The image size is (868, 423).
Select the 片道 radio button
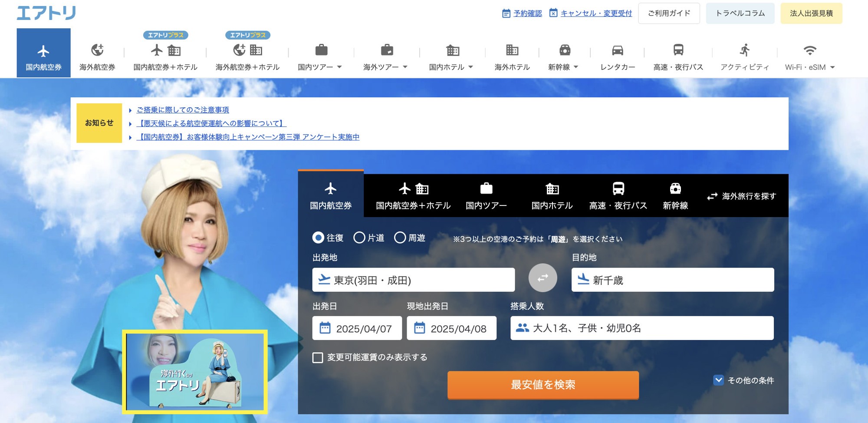coord(359,238)
